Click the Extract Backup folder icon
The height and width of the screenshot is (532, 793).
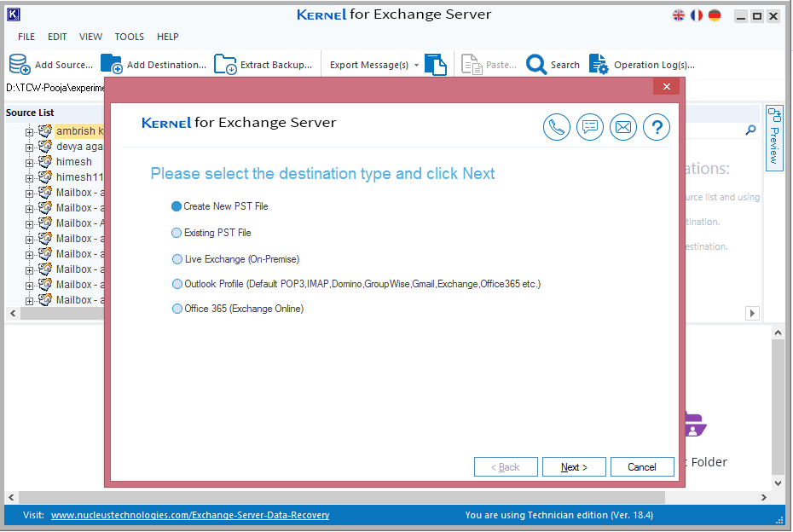pos(225,64)
